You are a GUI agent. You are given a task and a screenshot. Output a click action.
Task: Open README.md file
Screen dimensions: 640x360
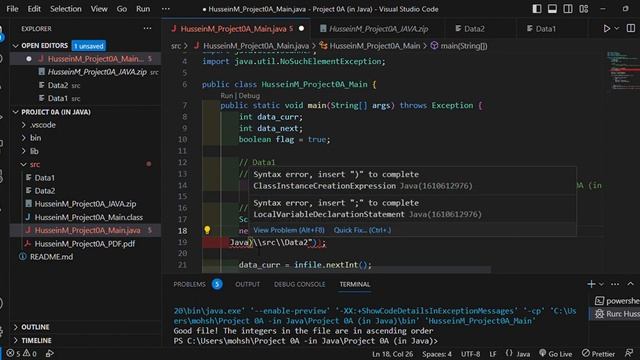click(x=51, y=257)
